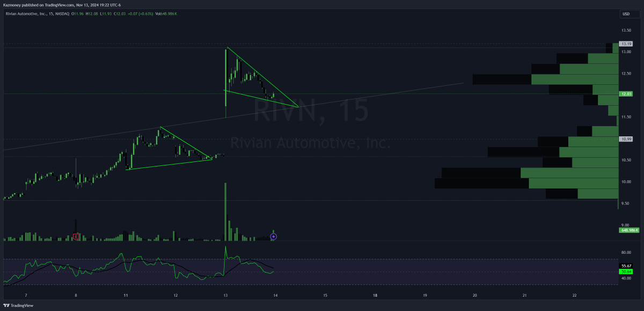Click the 13 label on the time axis
Viewport: 644px width, 311px height.
tap(225, 295)
